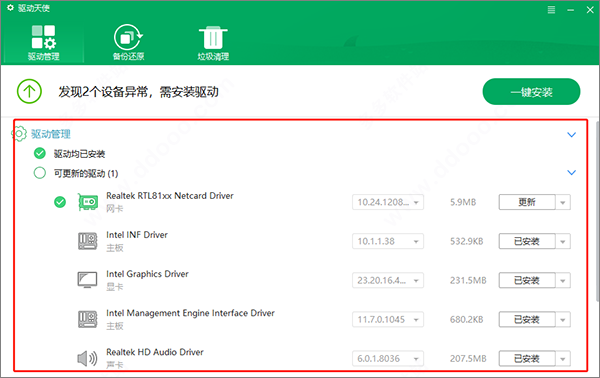Toggle the 可更新的驱动 (1) circle checkbox
Viewport: 600px width, 378px height.
(39, 173)
